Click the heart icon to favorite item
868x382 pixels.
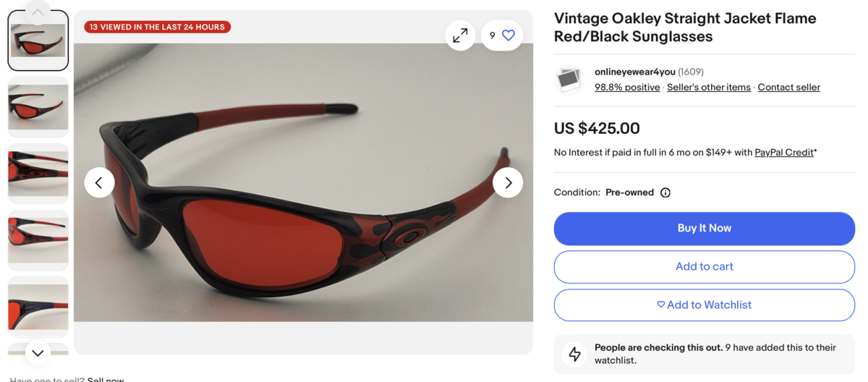click(x=509, y=35)
